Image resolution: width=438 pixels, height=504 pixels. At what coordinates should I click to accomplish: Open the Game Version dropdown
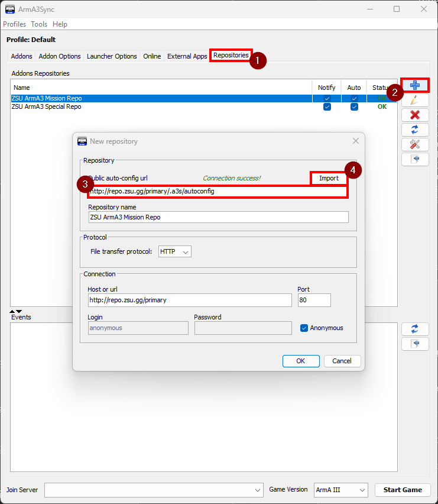point(340,490)
